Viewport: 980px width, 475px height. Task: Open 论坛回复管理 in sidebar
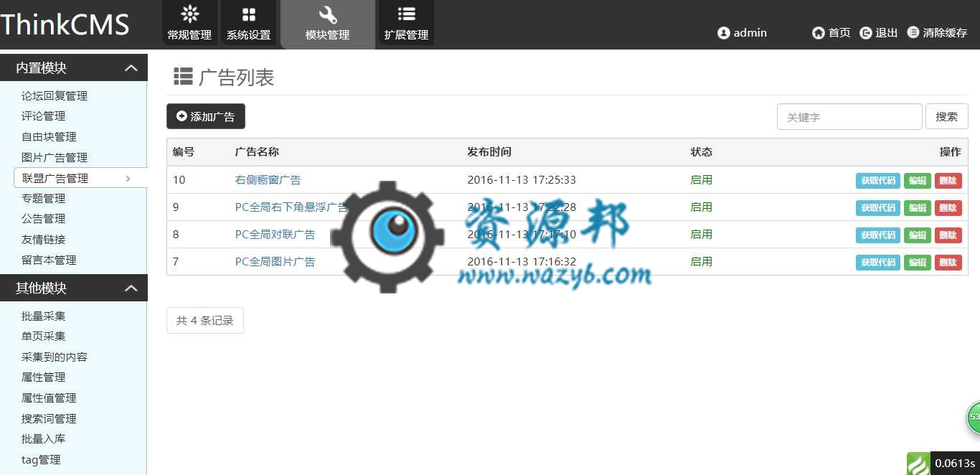click(x=55, y=96)
